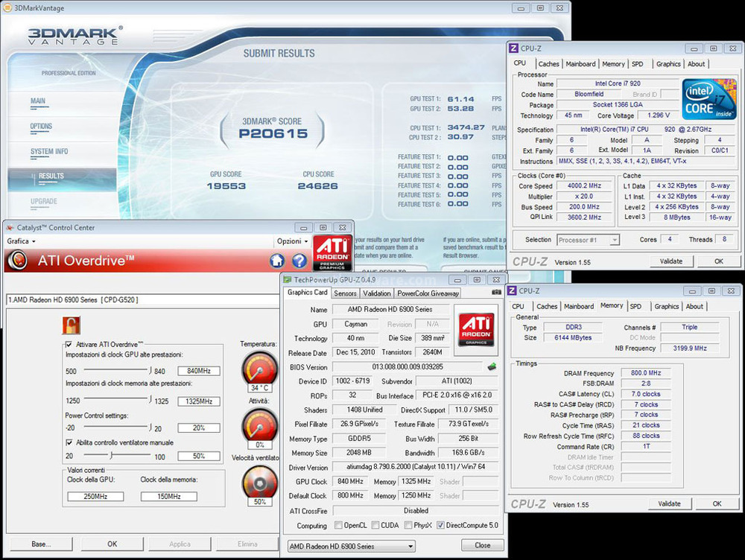The image size is (745, 560).
Task: Toggle the Attivare ATI Overdrive checkbox
Action: point(69,344)
